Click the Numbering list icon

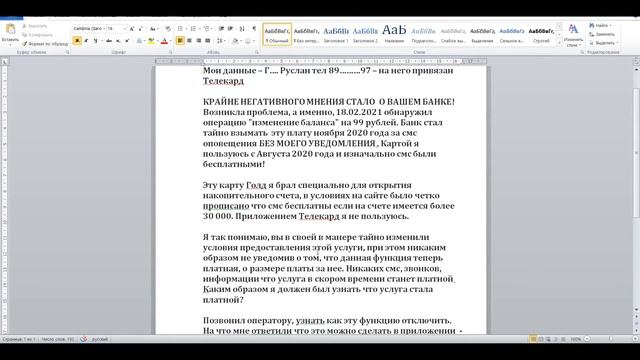(x=193, y=29)
